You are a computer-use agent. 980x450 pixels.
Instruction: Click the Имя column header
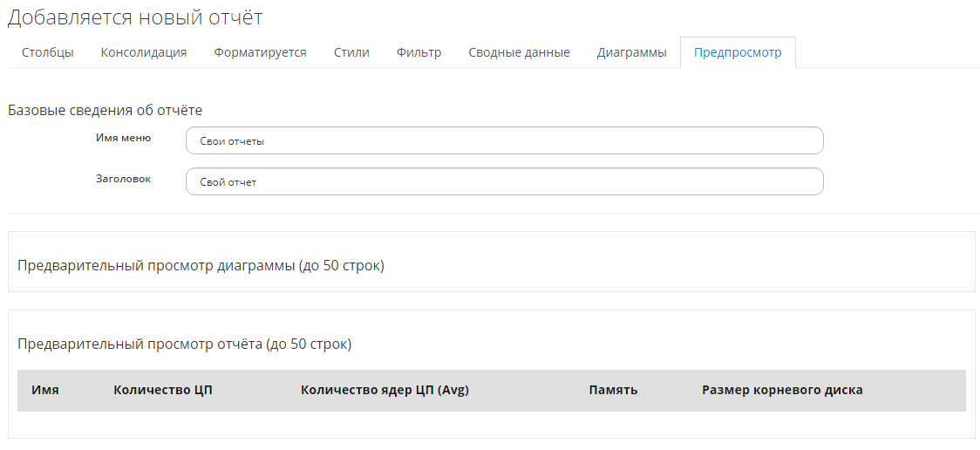45,390
